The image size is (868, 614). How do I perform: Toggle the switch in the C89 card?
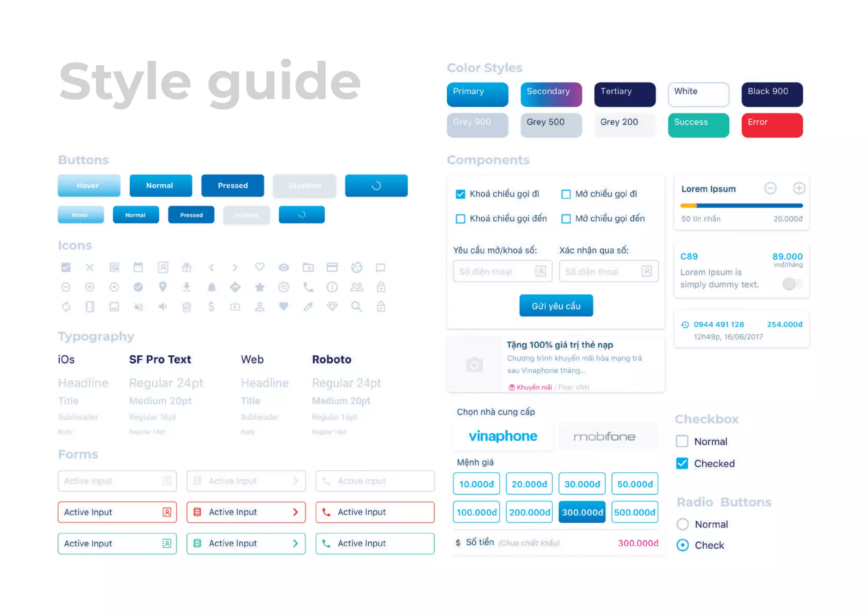pyautogui.click(x=792, y=283)
